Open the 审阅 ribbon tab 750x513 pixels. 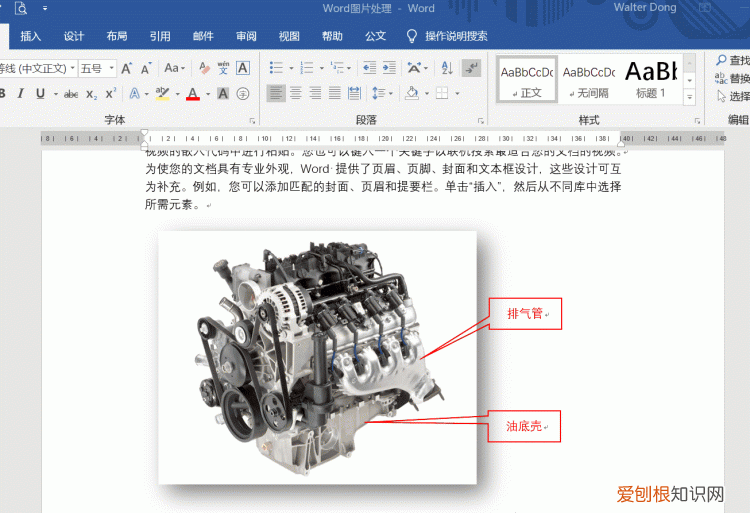coord(246,36)
